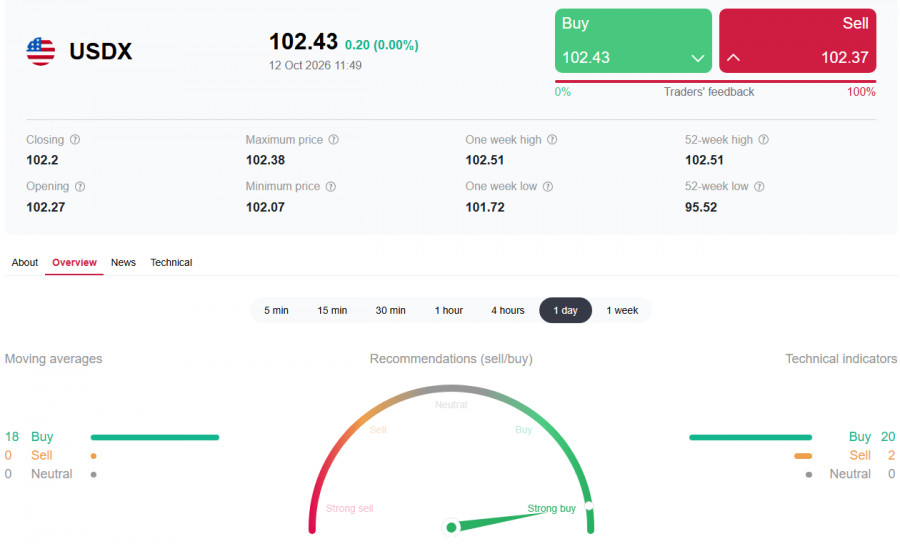Click the Opening value 102.27
The height and width of the screenshot is (544, 900).
[45, 207]
